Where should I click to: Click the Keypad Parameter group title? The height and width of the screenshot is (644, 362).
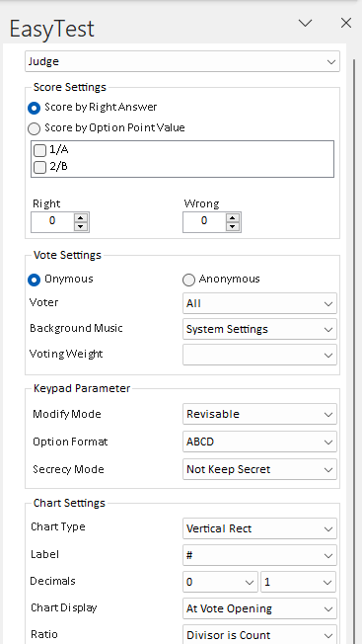(82, 388)
